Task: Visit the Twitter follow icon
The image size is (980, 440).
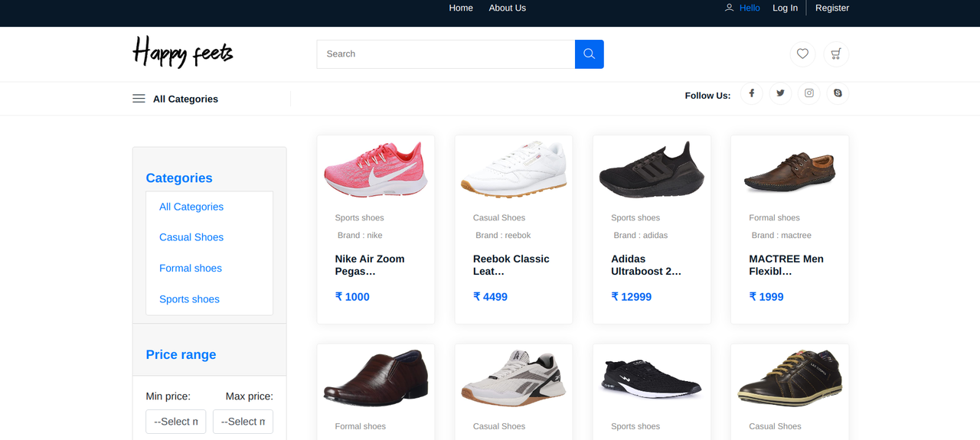Action: tap(780, 93)
